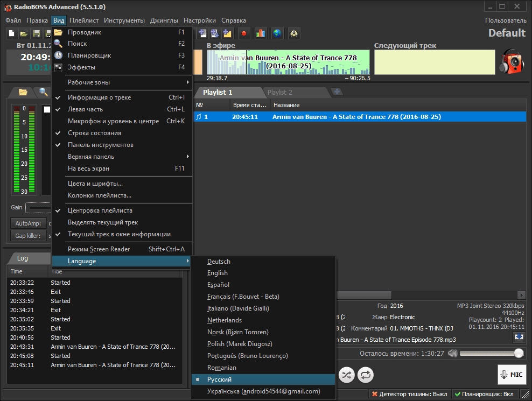Image resolution: width=532 pixels, height=401 pixels.
Task: Click playlist horizontal scrollbar right arrow
Action: pyautogui.click(x=521, y=295)
